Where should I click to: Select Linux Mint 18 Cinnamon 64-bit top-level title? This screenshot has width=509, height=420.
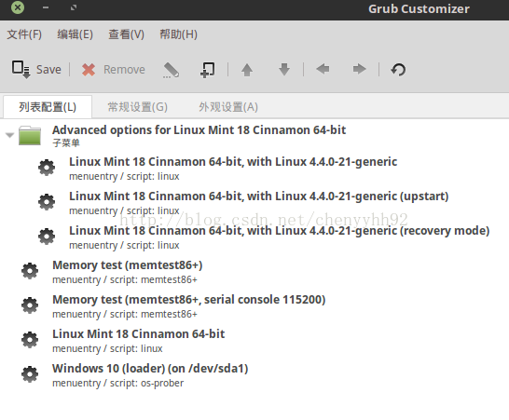click(139, 334)
